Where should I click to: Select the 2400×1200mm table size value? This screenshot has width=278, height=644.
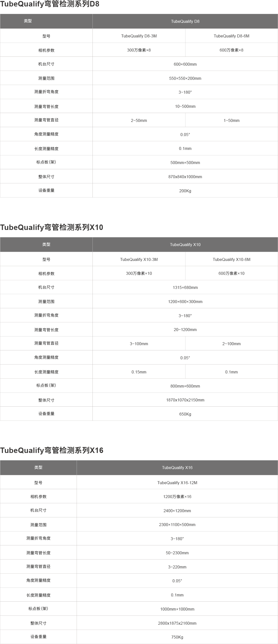[177, 511]
